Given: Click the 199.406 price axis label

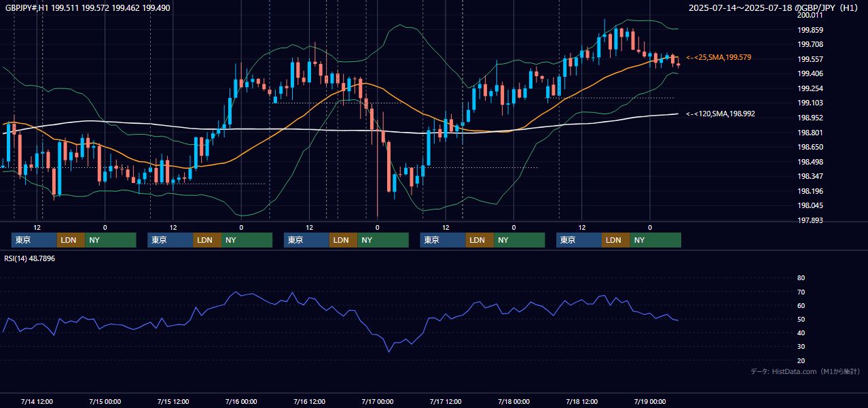Looking at the screenshot, I should click(x=810, y=74).
